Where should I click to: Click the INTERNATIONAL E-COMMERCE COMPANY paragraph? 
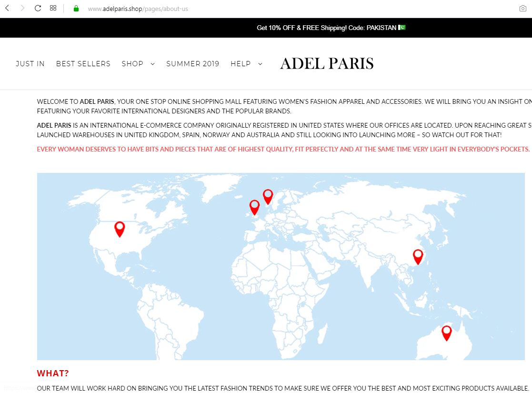(x=284, y=130)
